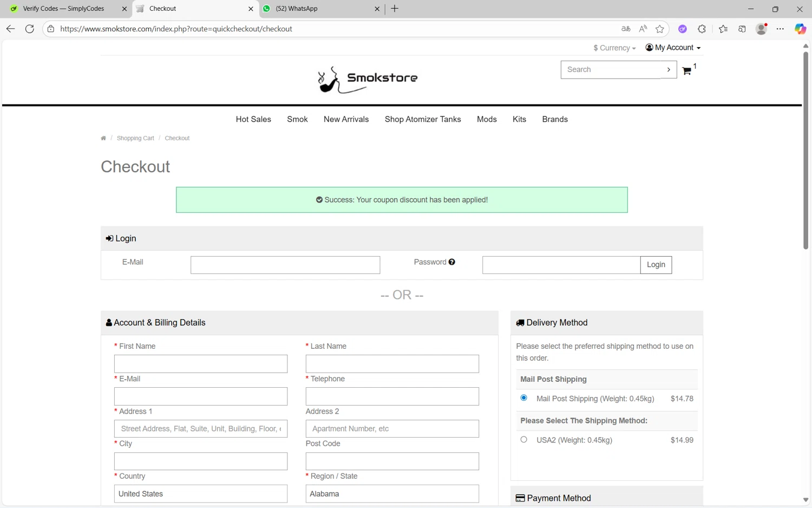Open the shopping cart icon

coord(687,70)
